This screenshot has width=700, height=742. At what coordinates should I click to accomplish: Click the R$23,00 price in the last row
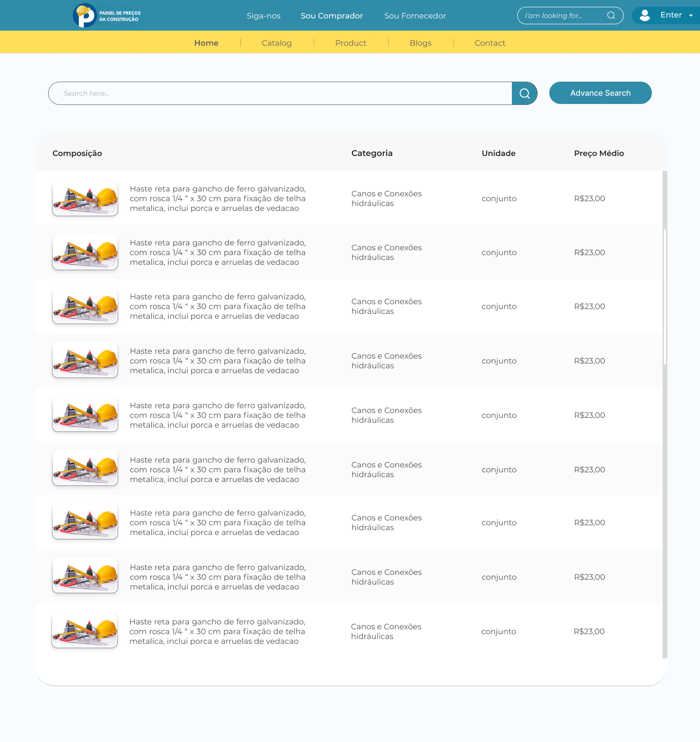589,631
